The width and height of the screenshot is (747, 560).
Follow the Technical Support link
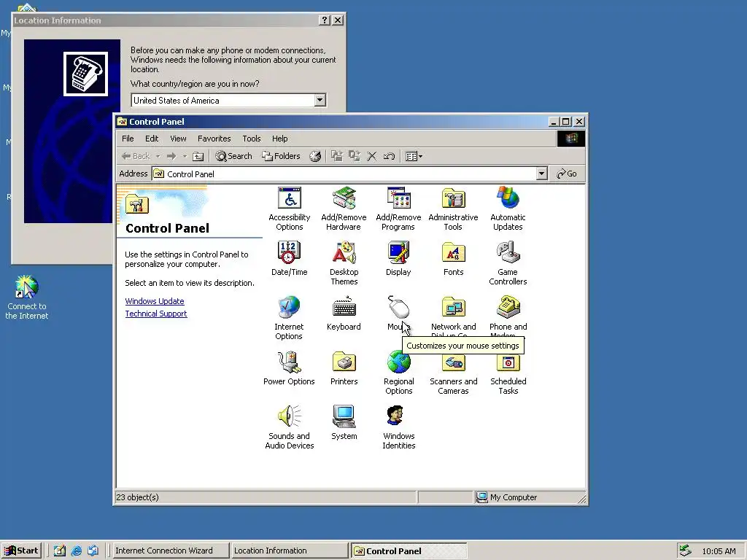156,314
